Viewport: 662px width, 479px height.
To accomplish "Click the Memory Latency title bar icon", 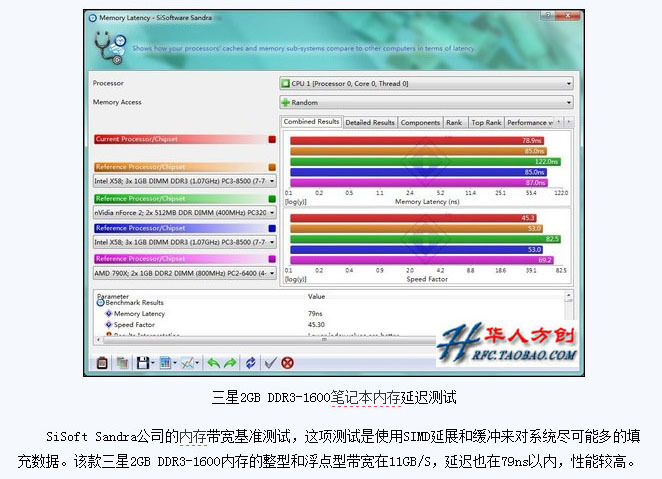I will (x=93, y=18).
